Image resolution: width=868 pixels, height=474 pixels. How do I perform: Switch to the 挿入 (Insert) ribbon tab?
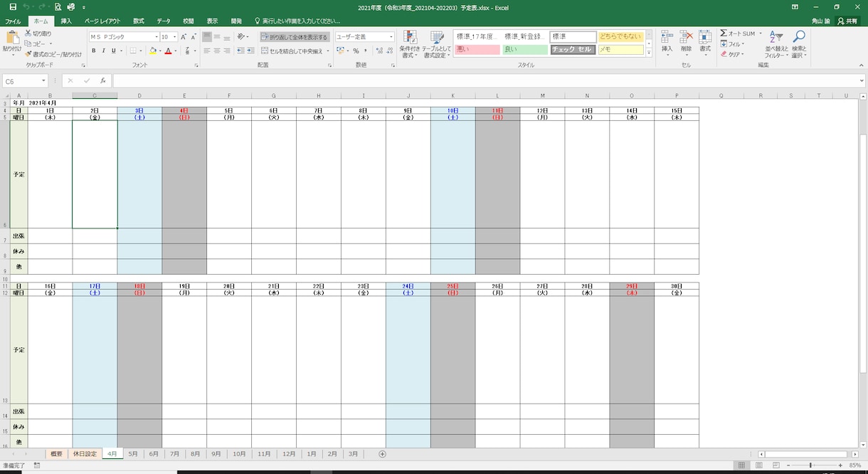(x=66, y=21)
